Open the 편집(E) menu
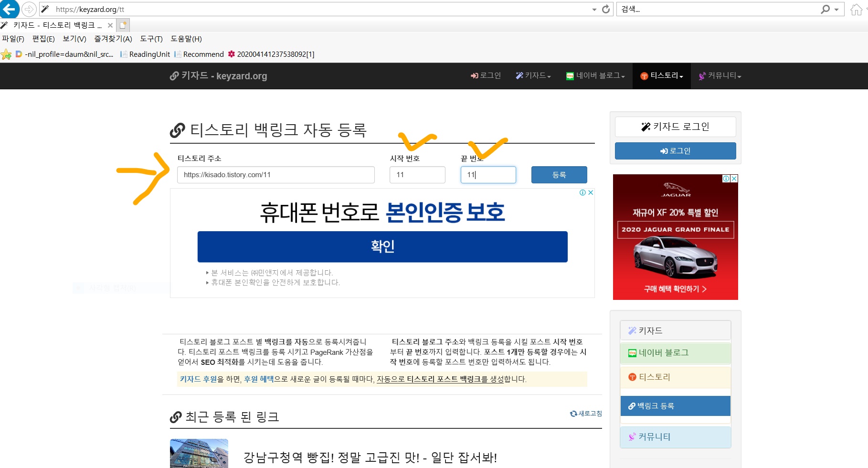Screen dimensions: 868x468 tap(43, 39)
